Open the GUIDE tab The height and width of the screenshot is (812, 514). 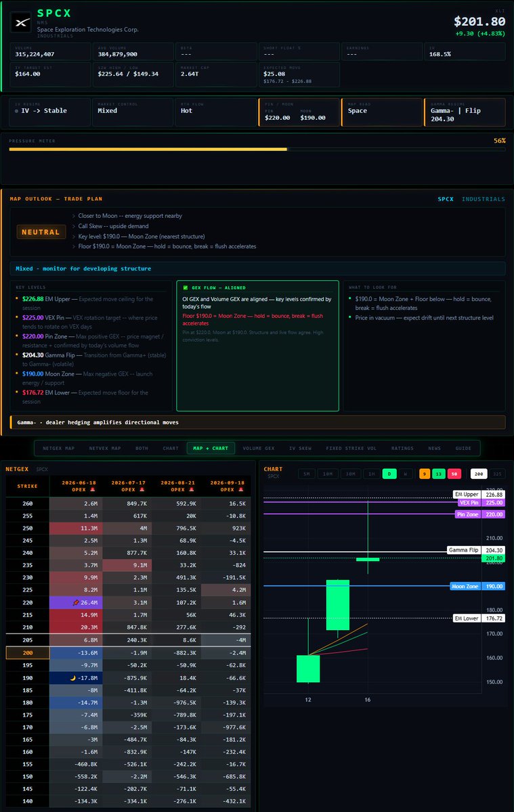point(463,448)
